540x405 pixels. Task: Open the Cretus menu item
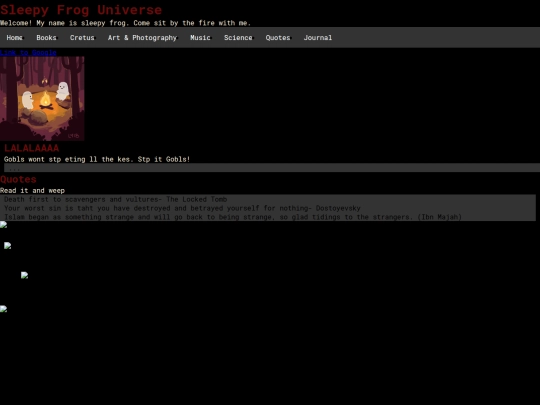click(82, 38)
